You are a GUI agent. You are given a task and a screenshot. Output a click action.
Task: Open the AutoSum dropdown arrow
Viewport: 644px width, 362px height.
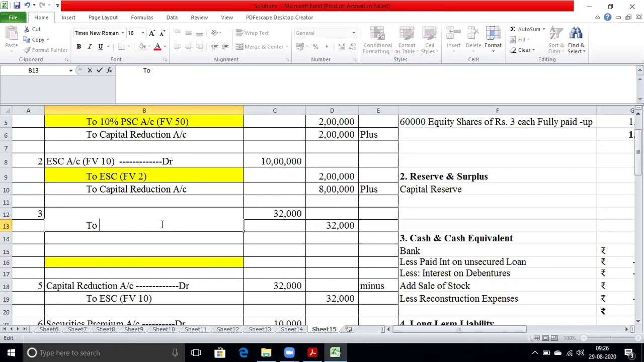(x=544, y=29)
